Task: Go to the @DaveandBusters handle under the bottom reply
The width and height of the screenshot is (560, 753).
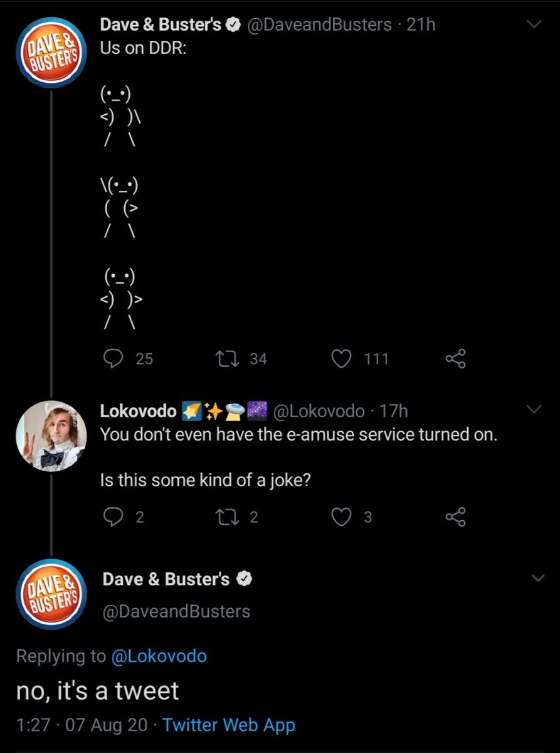Action: coord(176,611)
